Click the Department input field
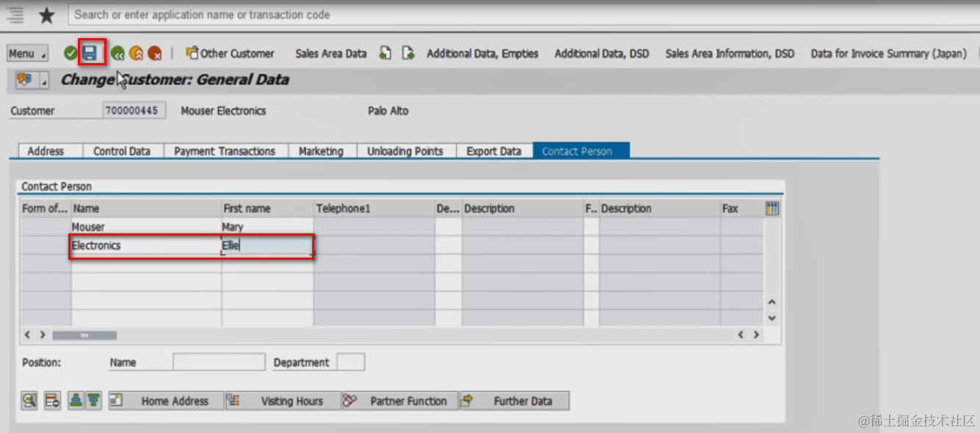This screenshot has width=980, height=433. click(350, 362)
